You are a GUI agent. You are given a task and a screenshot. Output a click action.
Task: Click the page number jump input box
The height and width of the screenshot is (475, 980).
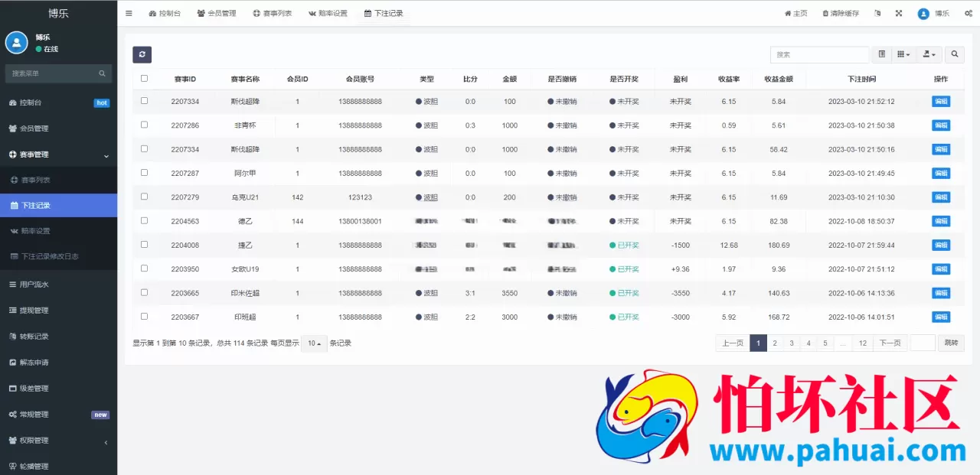(923, 343)
